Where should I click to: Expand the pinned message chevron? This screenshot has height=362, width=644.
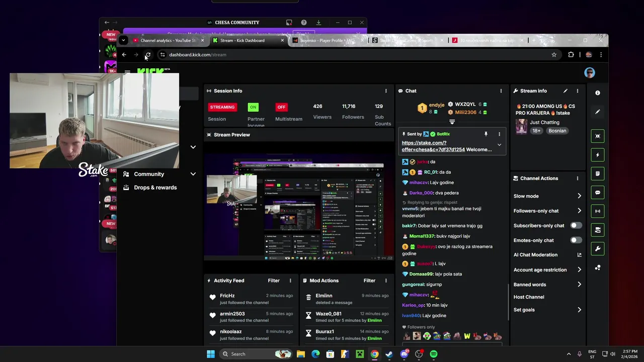499,145
